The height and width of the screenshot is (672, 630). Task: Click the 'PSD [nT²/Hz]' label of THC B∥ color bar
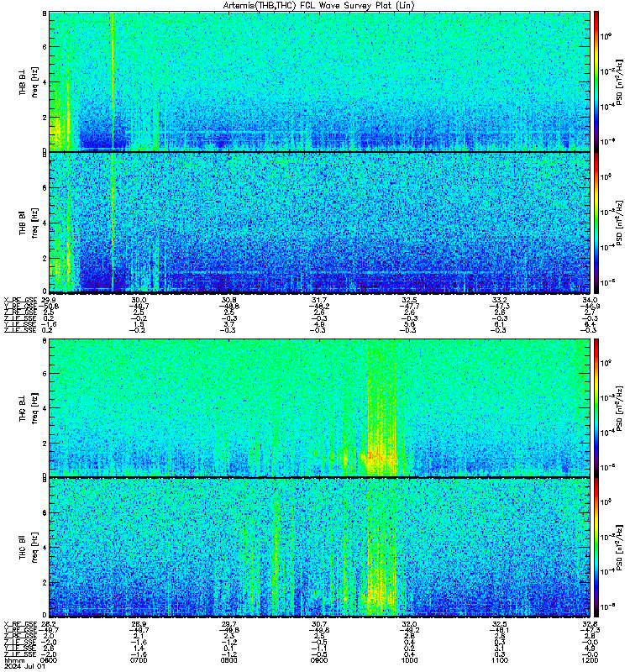click(620, 548)
